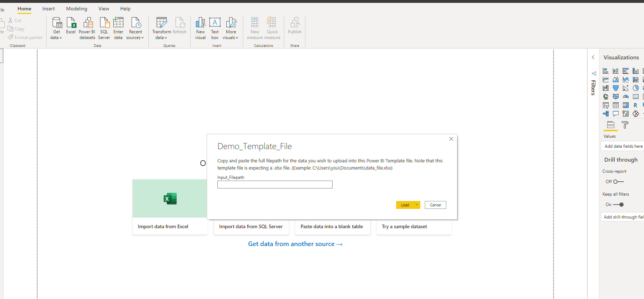
Task: Select the Gauge visualization
Action: pos(626,97)
